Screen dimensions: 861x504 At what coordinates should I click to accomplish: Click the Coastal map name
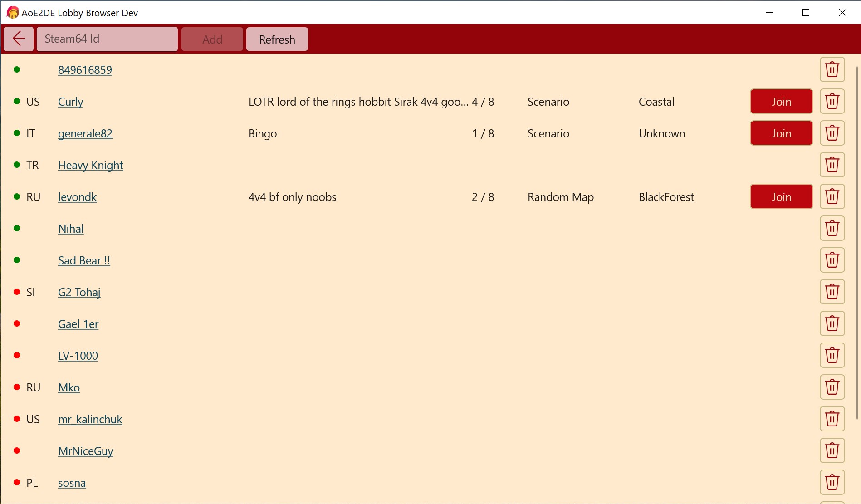[656, 102]
